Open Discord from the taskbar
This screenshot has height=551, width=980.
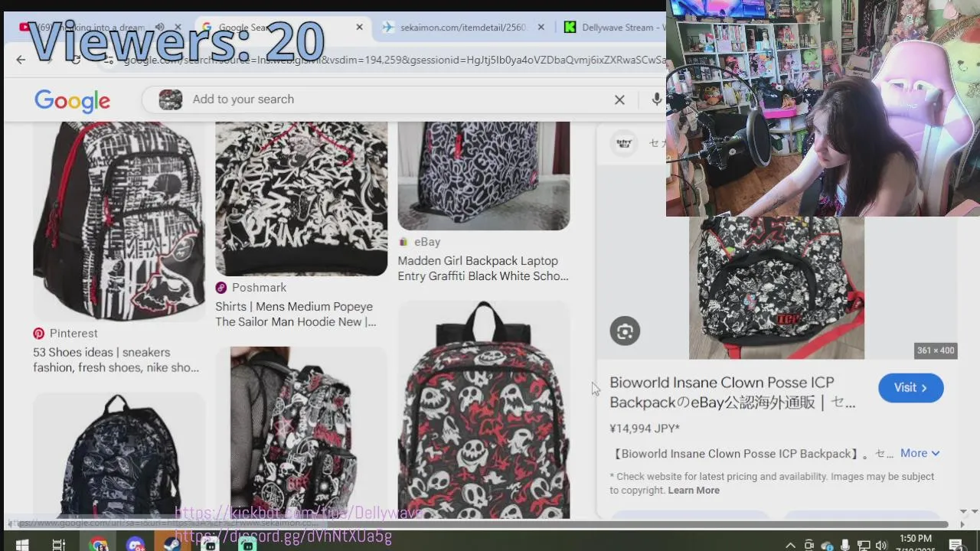tap(136, 545)
